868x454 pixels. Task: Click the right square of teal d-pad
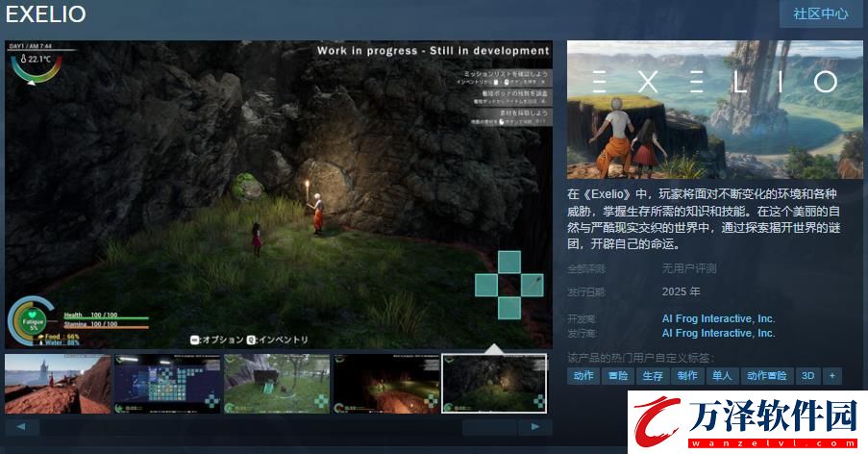point(532,285)
